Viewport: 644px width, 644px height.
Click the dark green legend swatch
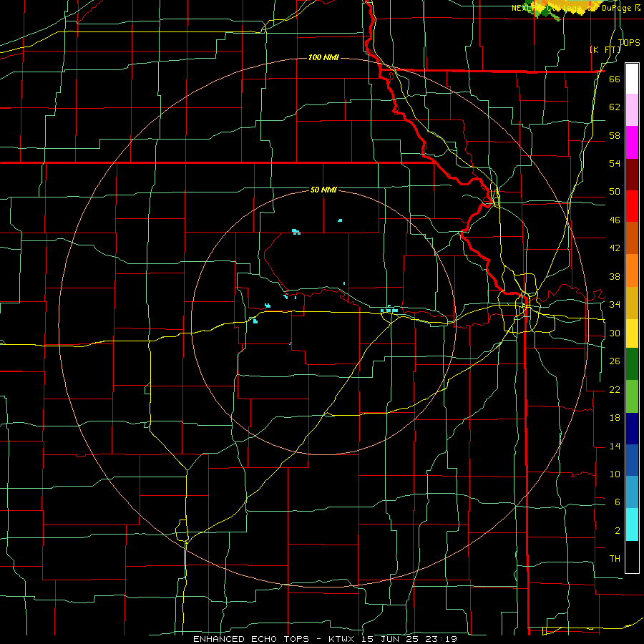coord(632,364)
